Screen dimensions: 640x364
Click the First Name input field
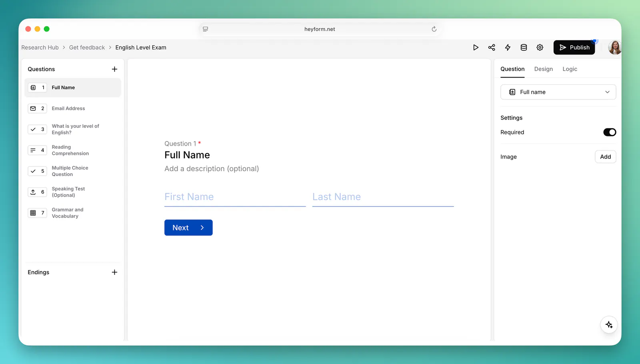pos(235,197)
